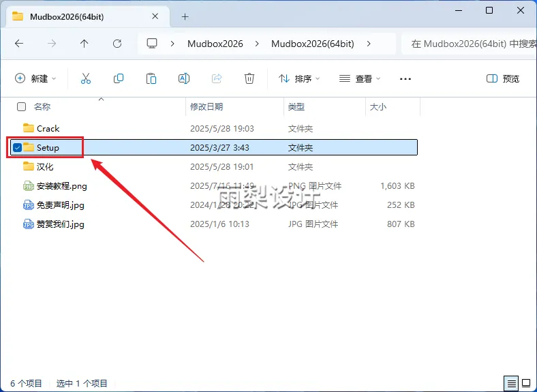Viewport: 537px width, 392px height.
Task: Go up one folder level
Action: [x=85, y=44]
